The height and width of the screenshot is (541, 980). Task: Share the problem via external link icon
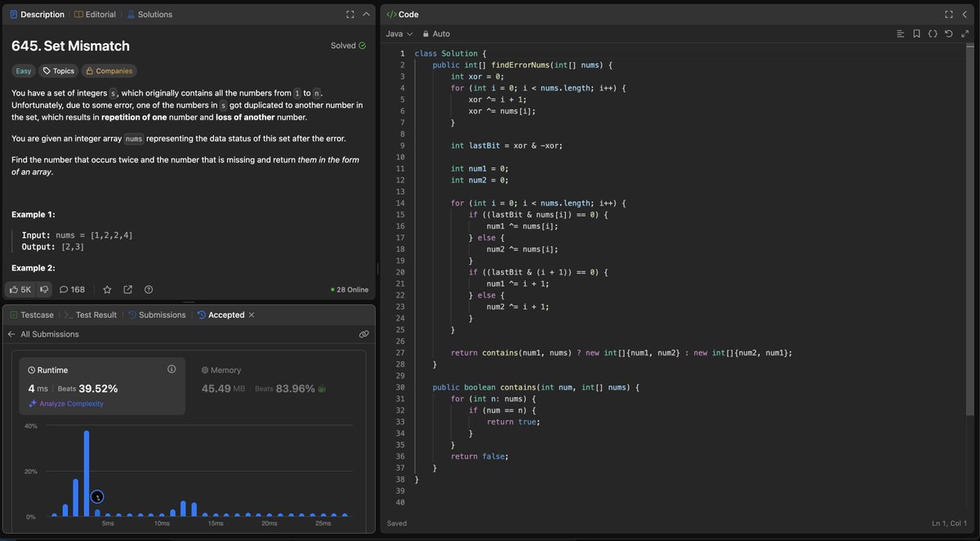pos(127,289)
